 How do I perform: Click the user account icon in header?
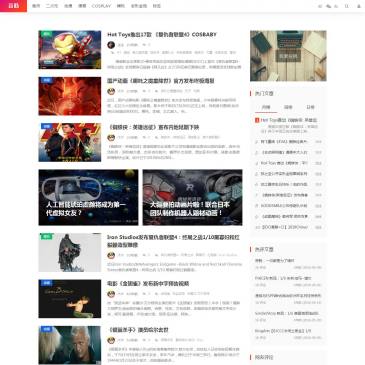pos(359,6)
